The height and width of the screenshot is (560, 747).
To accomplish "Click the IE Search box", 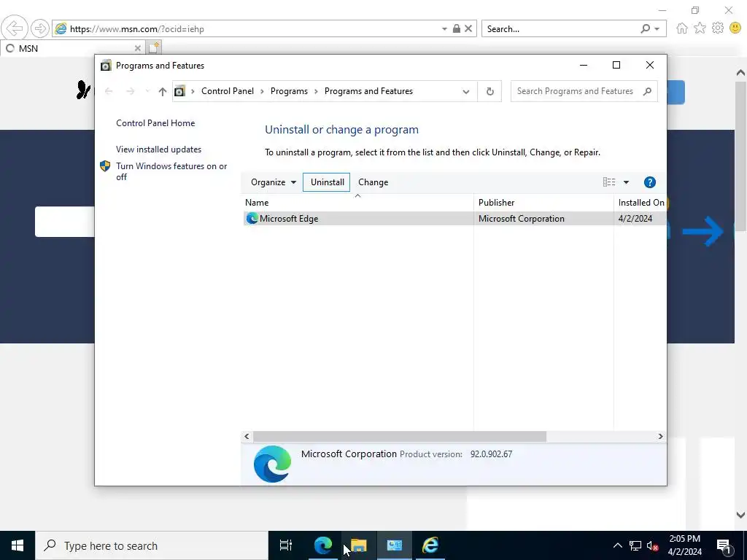I will 560,29.
